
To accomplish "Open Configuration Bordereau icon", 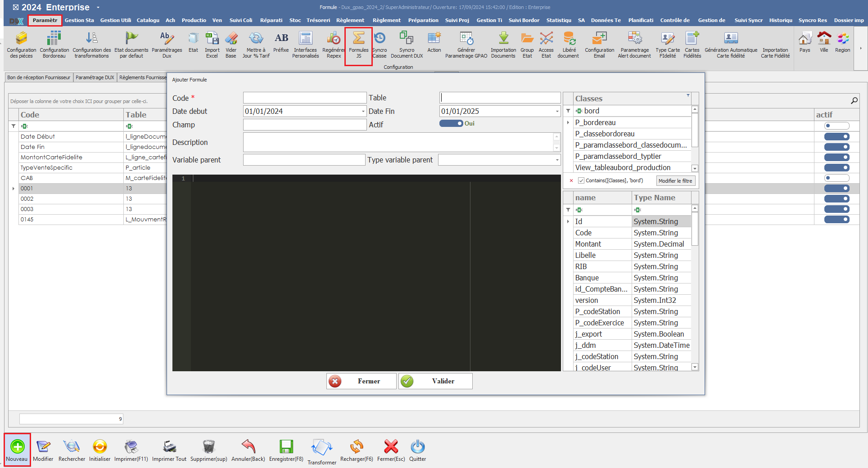I will 54,45.
